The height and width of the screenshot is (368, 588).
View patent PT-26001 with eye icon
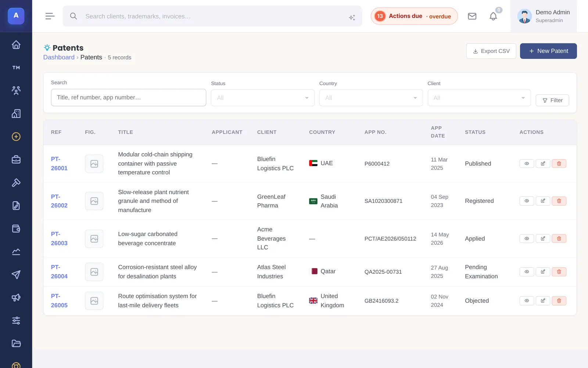(x=527, y=163)
